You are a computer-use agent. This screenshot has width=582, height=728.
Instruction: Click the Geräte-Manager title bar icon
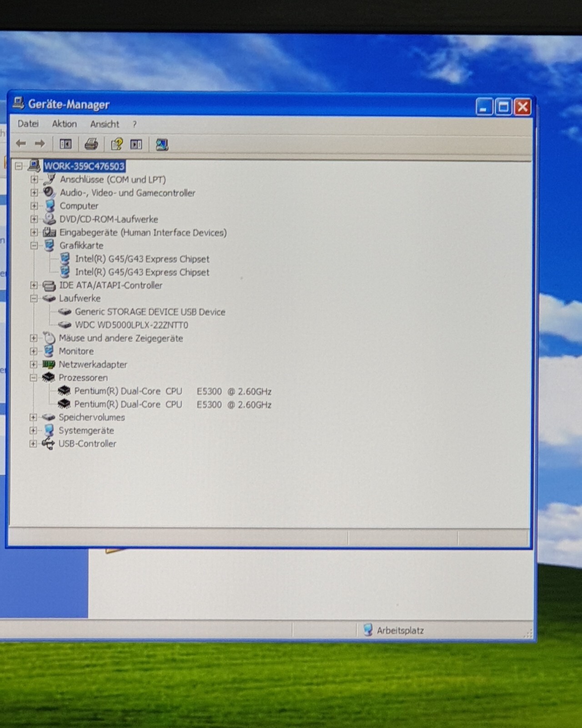point(18,103)
